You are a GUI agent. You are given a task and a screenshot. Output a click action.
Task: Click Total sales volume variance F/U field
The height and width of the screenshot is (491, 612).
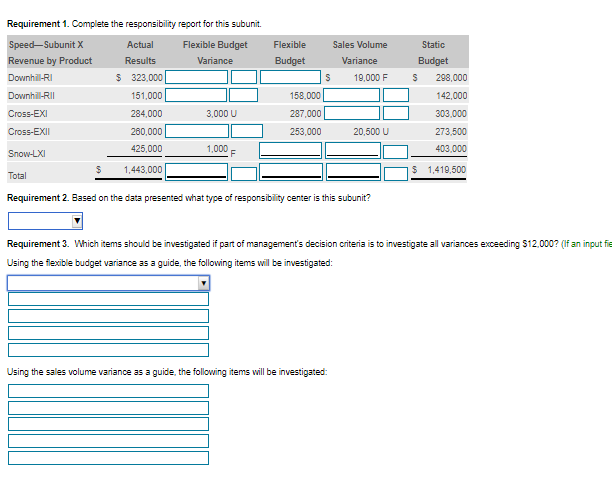pos(396,174)
